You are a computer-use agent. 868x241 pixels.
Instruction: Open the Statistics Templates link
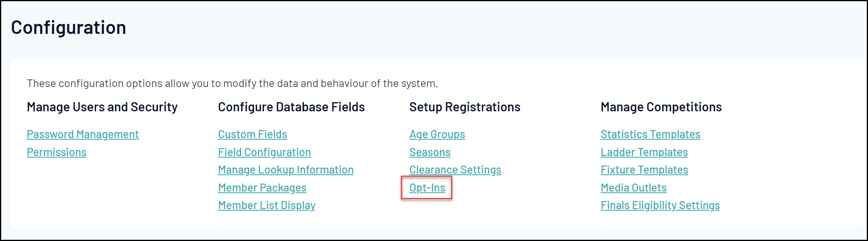[650, 134]
